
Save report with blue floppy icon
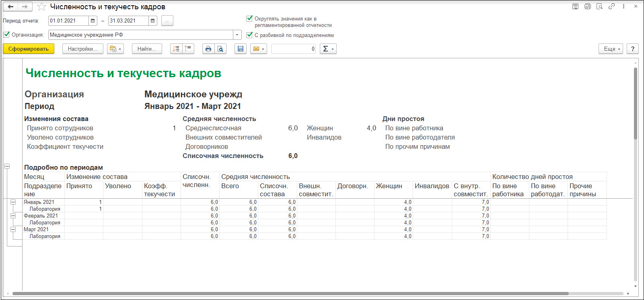click(x=241, y=49)
